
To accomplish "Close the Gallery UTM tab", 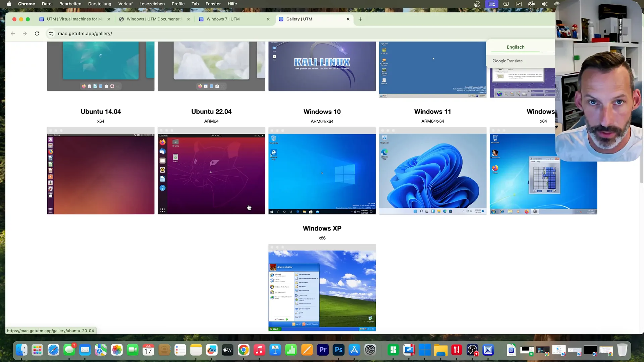I will tap(348, 19).
